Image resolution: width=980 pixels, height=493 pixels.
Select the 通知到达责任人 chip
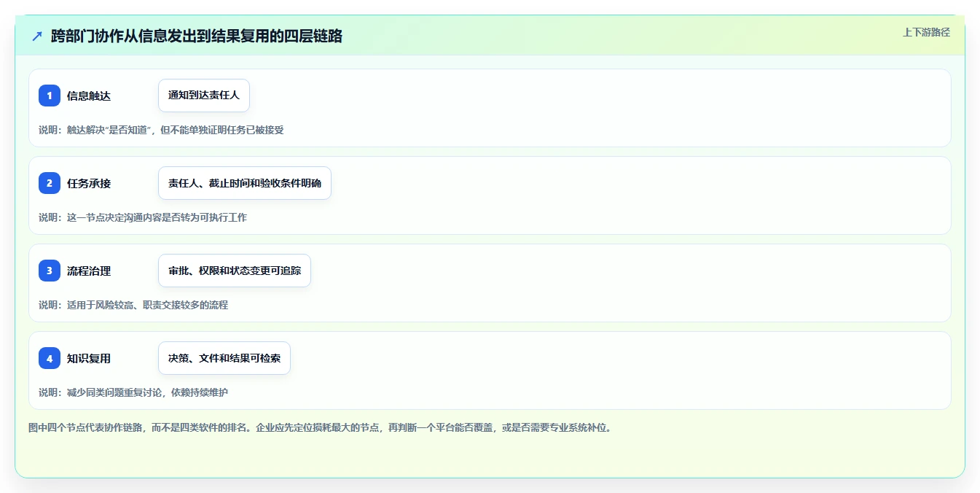(x=204, y=96)
